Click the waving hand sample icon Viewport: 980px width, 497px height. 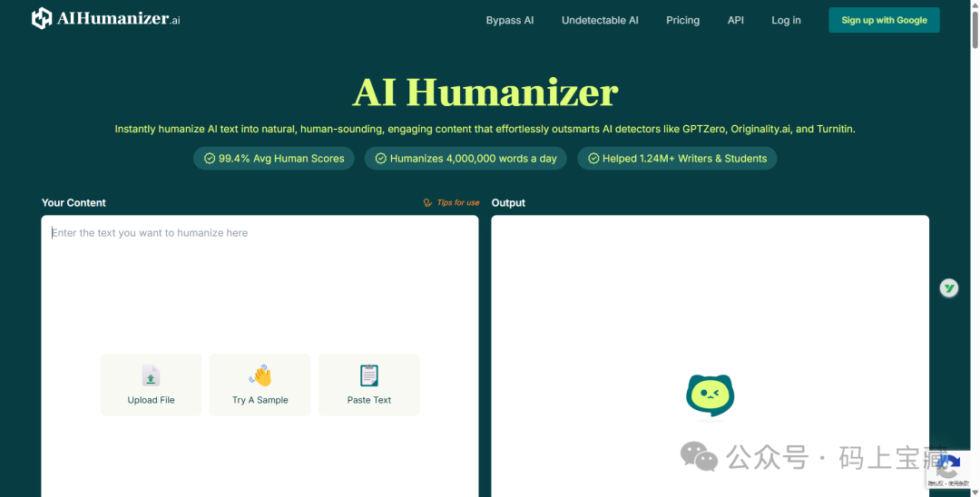pos(260,375)
